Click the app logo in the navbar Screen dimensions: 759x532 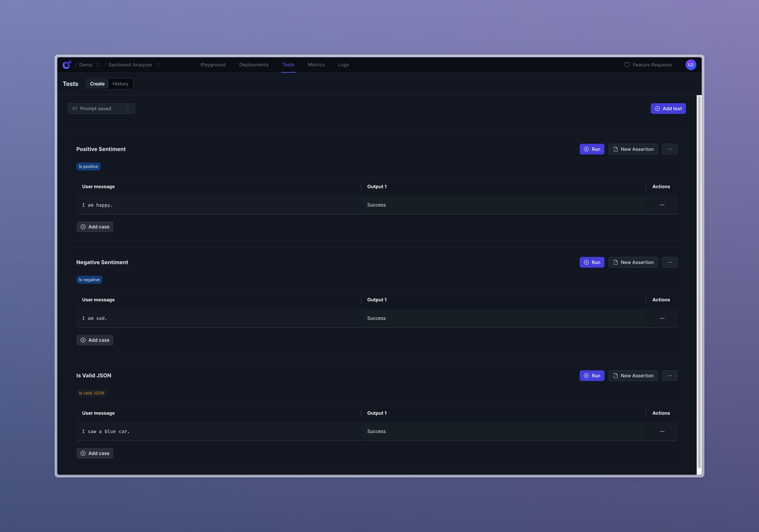(66, 64)
